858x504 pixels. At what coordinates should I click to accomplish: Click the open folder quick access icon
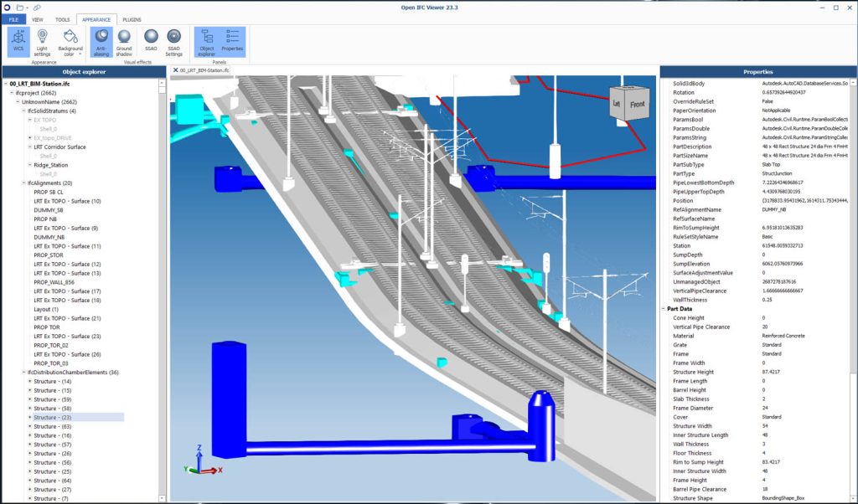click(20, 8)
